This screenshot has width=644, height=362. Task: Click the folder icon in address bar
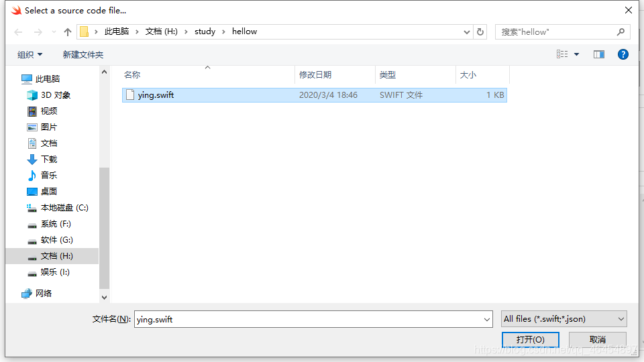tap(85, 32)
